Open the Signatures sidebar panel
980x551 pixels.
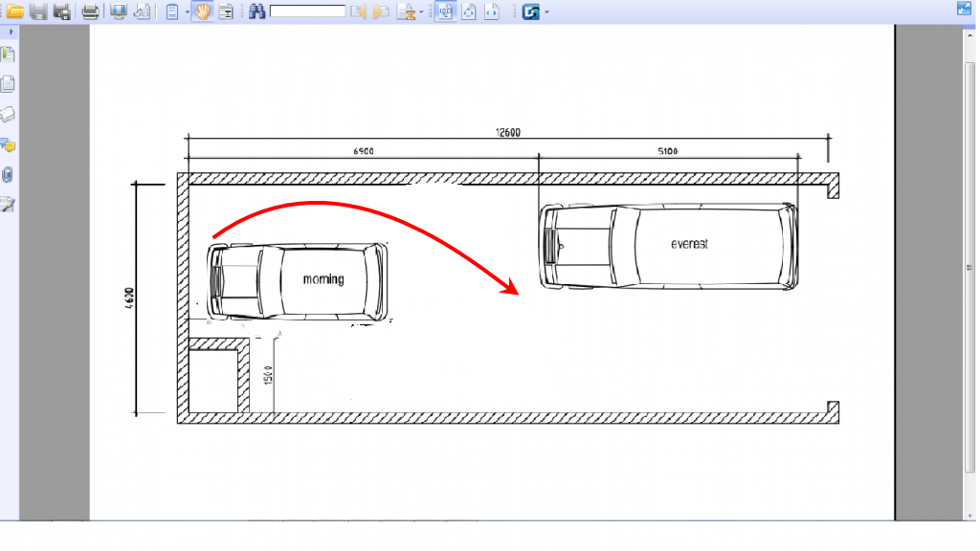pyautogui.click(x=8, y=205)
